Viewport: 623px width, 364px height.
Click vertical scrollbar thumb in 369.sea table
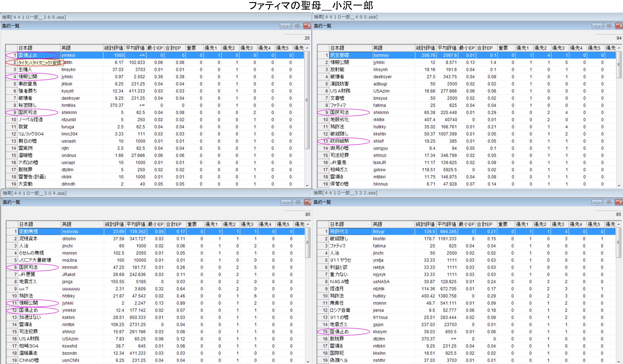click(307, 100)
